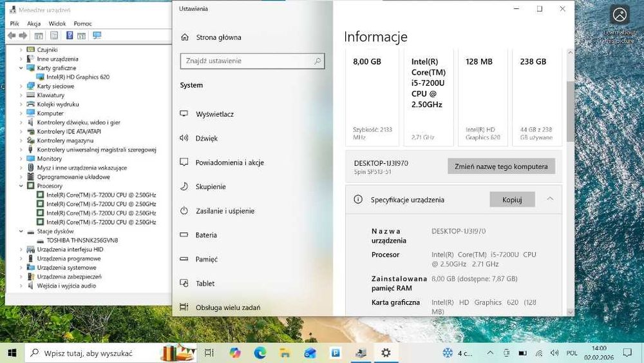
Task: Click Zmień nazwę tego komputera button
Action: pyautogui.click(x=501, y=166)
